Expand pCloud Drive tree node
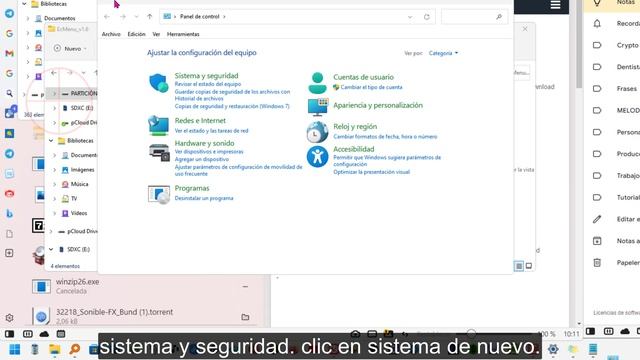Screen dimensions: 640x360 click(51, 231)
